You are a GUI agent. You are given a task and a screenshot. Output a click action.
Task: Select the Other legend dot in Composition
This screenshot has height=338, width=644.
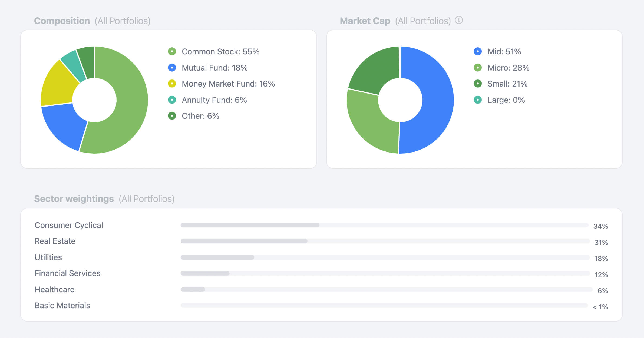click(x=171, y=116)
